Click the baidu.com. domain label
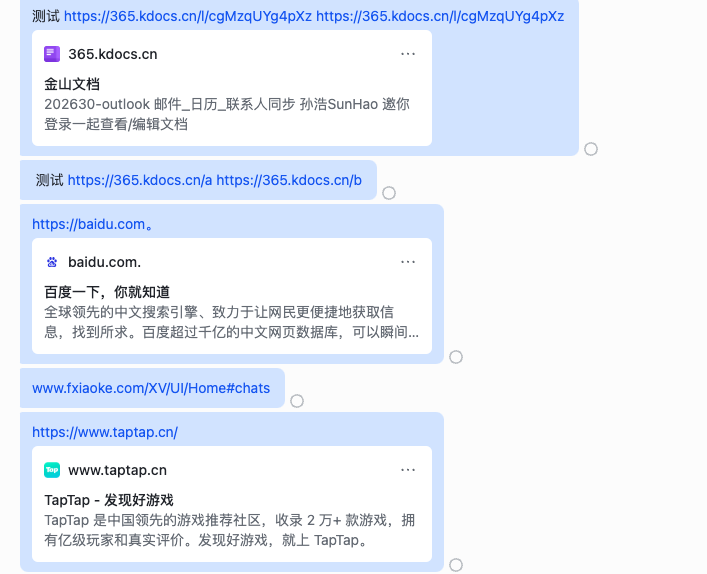This screenshot has height=574, width=707. click(105, 262)
